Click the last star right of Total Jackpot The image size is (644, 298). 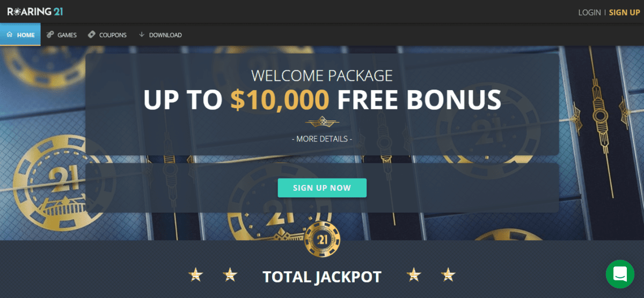click(x=448, y=275)
